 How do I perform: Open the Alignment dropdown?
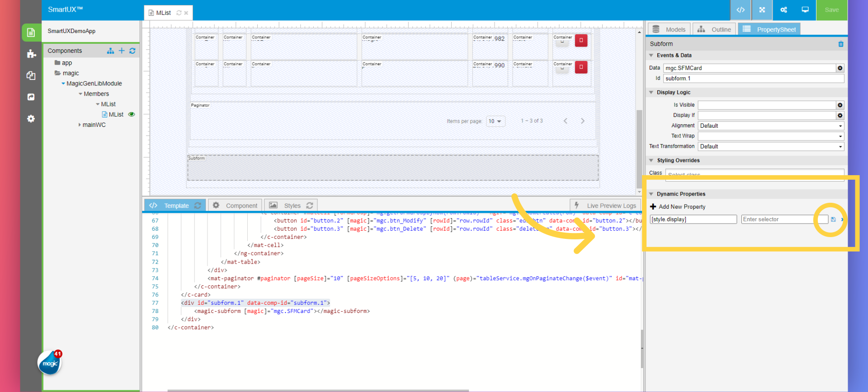771,126
